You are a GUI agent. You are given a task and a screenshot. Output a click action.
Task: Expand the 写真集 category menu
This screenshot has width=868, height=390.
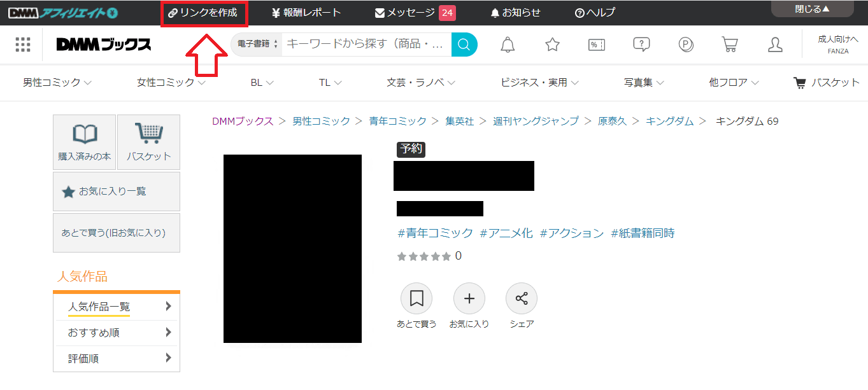644,82
